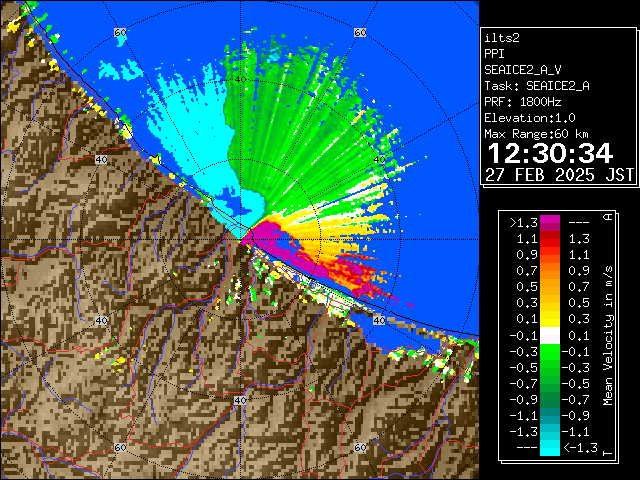Click the 40 range label due south of radar
This screenshot has width=640, height=480.
point(240,400)
